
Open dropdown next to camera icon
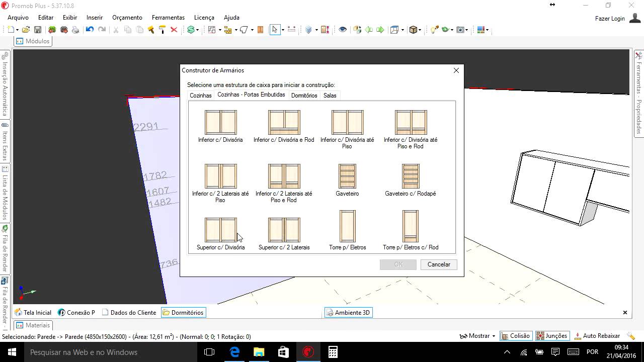point(467,30)
